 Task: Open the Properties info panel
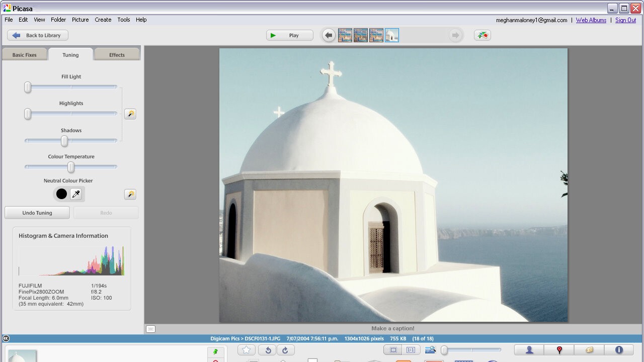(619, 350)
